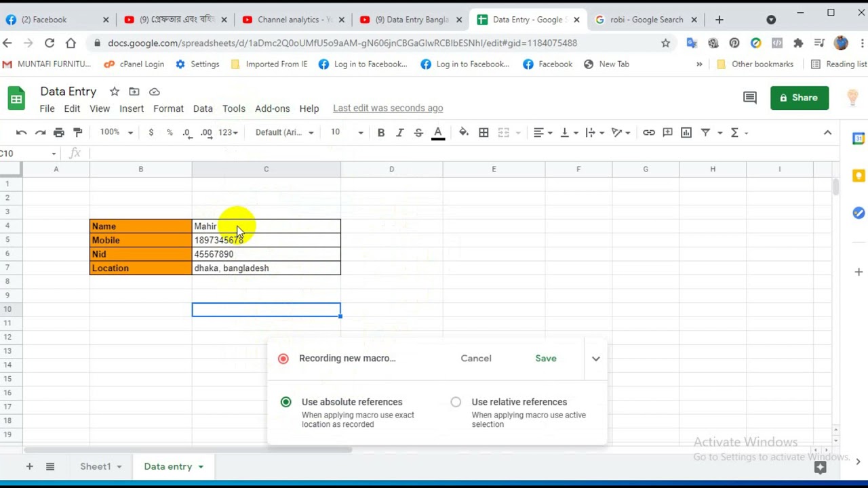The image size is (868, 488).
Task: Open the File menu
Action: [47, 108]
